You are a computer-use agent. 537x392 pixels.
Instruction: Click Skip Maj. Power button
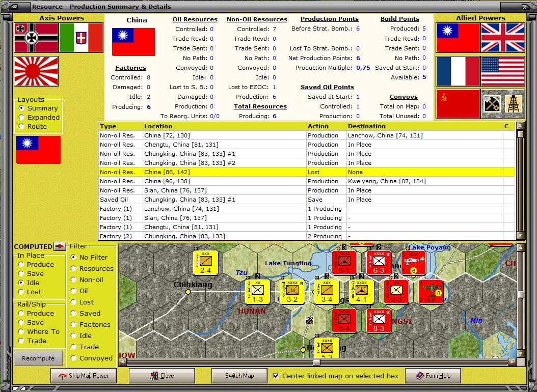point(84,376)
